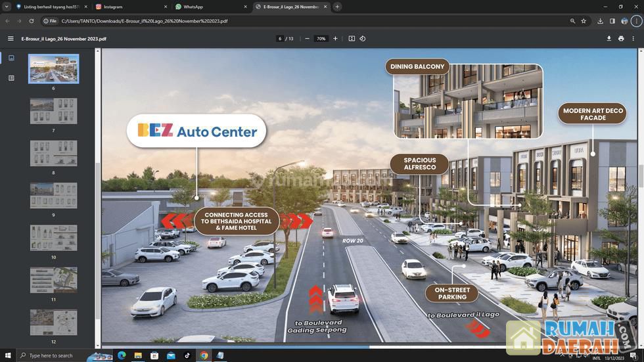Select the page 7 thumbnail
Screen dimensions: 644x362
[x=53, y=111]
